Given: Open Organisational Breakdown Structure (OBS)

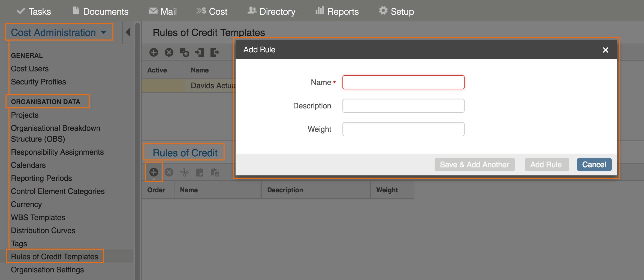Looking at the screenshot, I should [x=56, y=133].
